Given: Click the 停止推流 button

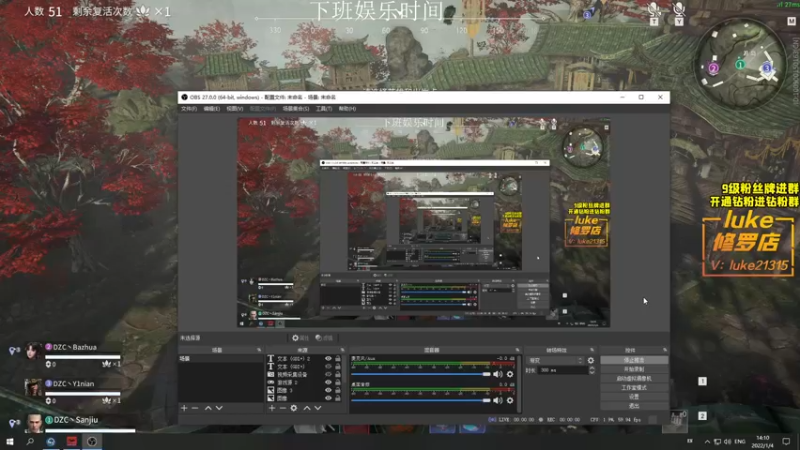Looking at the screenshot, I should coord(634,360).
